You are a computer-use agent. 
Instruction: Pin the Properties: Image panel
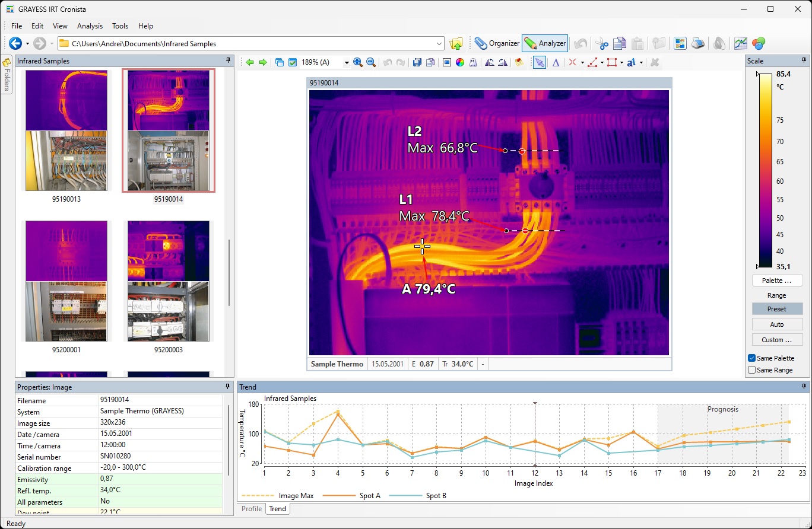228,387
